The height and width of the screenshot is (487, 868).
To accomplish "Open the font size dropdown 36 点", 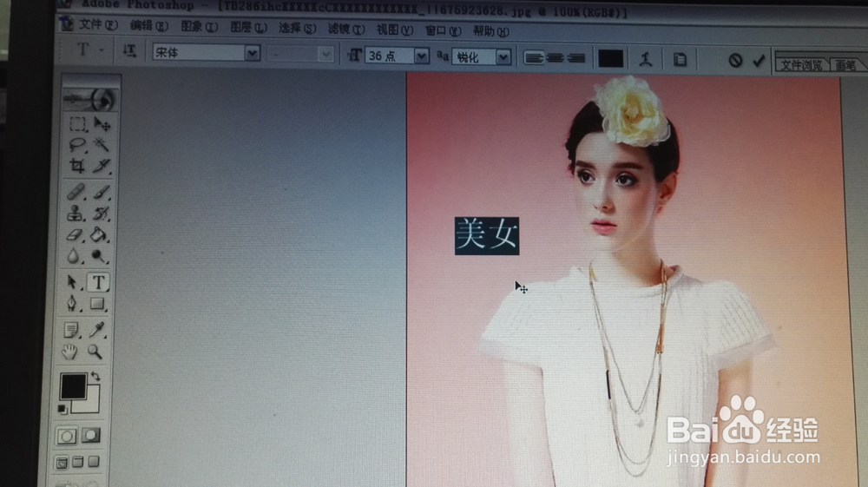I will point(422,56).
